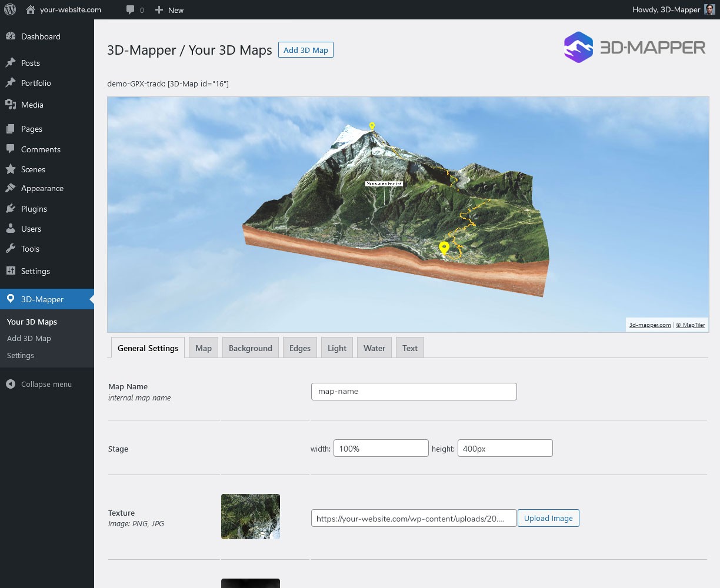Viewport: 720px width, 588px height.
Task: Open the Portfolio menu item
Action: (x=36, y=83)
